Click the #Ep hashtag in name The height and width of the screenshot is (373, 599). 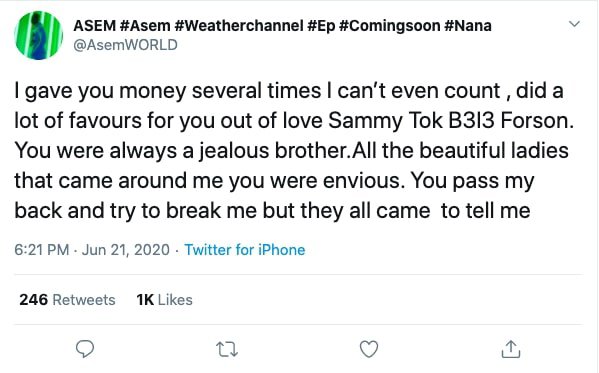(321, 26)
